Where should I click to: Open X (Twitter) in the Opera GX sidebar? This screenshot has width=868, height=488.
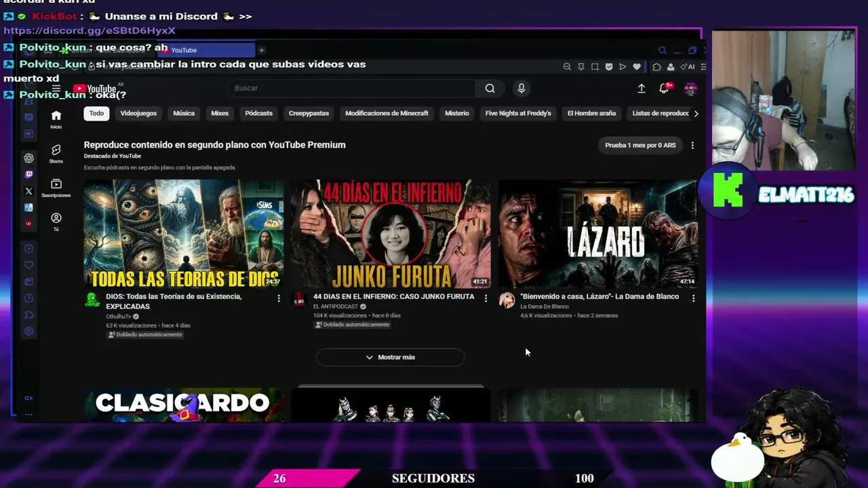pos(28,191)
